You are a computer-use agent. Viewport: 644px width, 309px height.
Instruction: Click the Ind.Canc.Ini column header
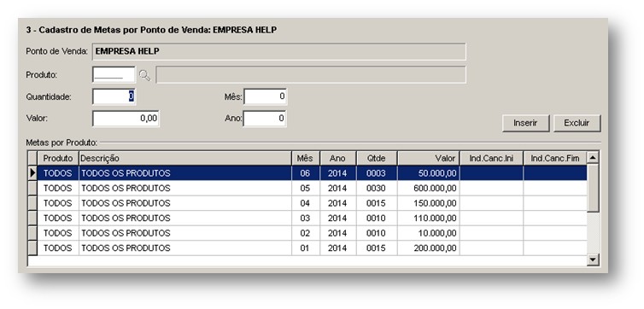pos(491,159)
